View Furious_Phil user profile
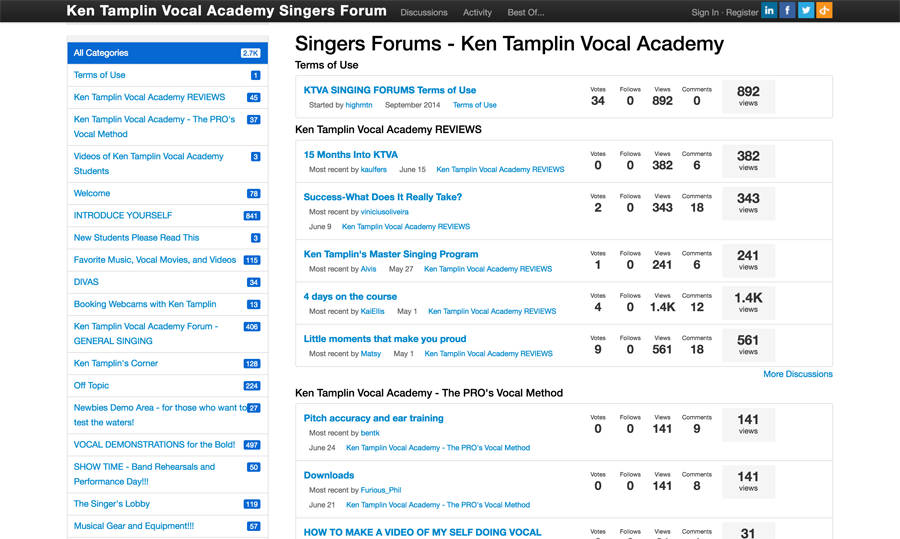900x539 pixels. pyautogui.click(x=381, y=490)
